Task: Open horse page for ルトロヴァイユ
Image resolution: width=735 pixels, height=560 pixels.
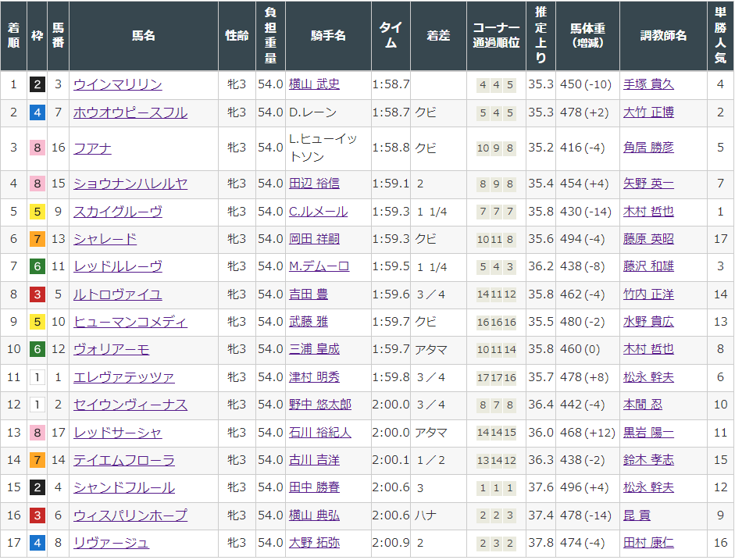Action: point(118,294)
